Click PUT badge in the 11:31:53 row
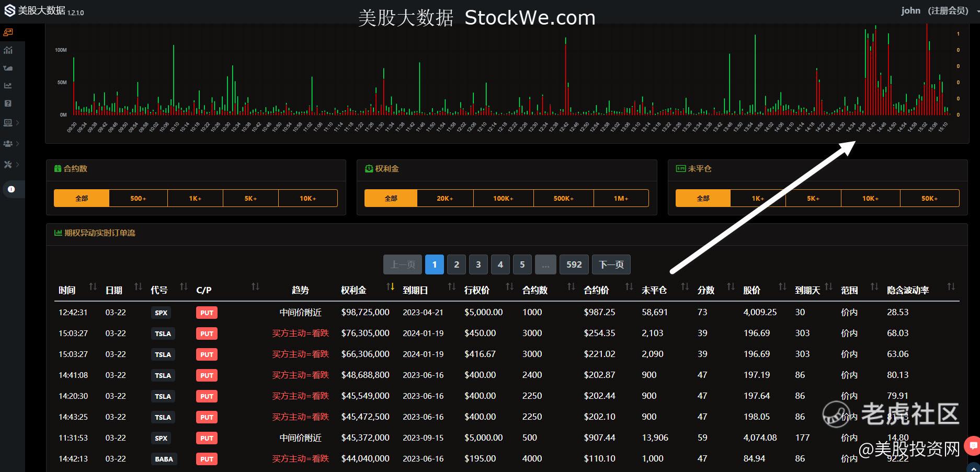 click(207, 438)
